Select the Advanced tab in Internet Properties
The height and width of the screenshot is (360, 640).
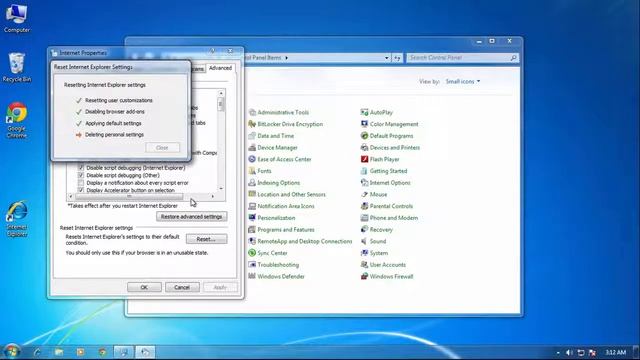tap(220, 68)
